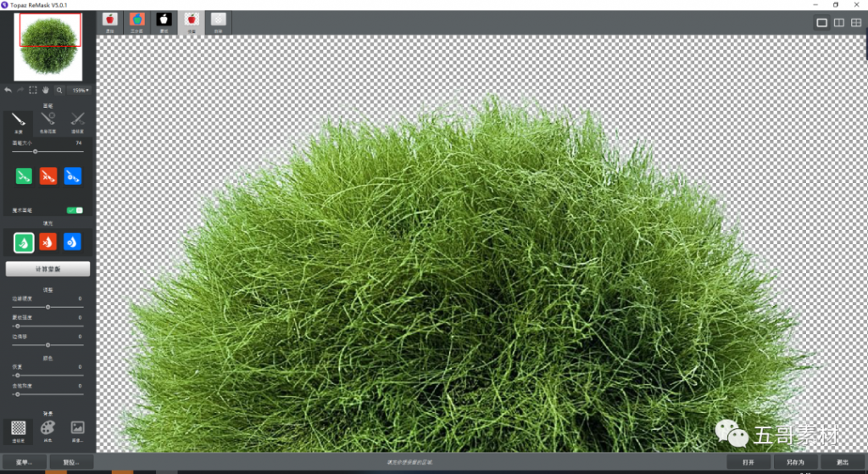This screenshot has height=474, width=868.
Task: Click the Open button
Action: (748, 462)
